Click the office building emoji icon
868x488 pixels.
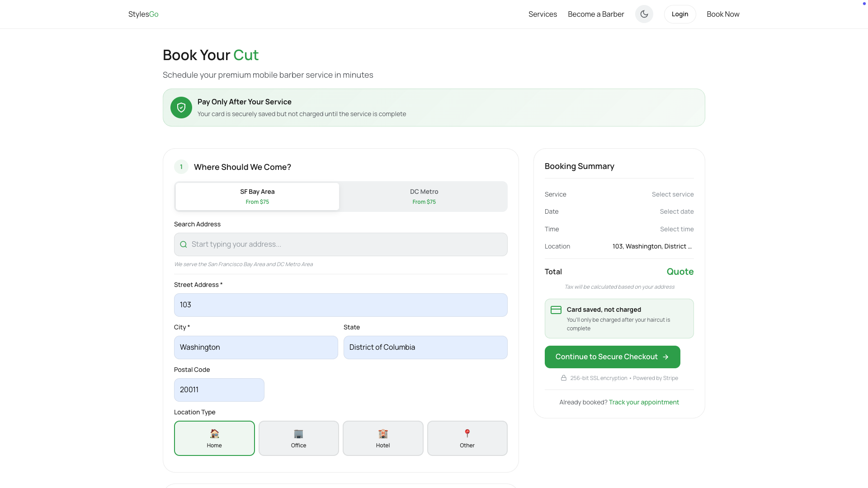298,434
